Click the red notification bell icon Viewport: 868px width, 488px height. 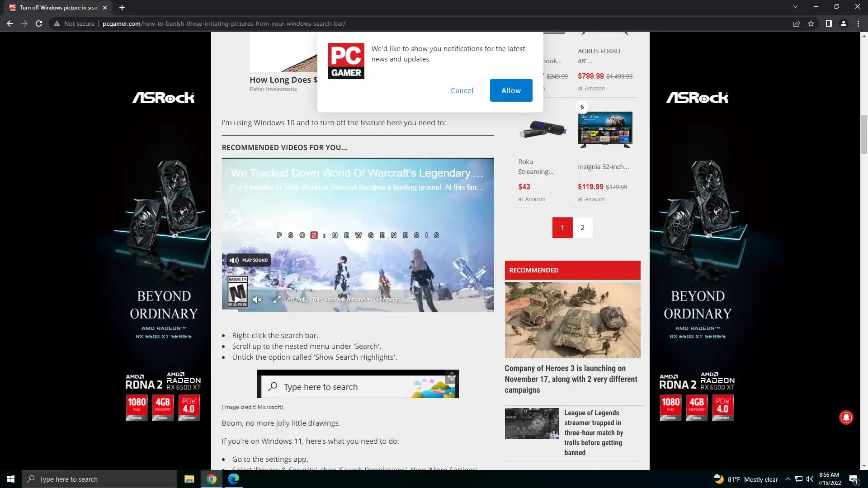[846, 418]
